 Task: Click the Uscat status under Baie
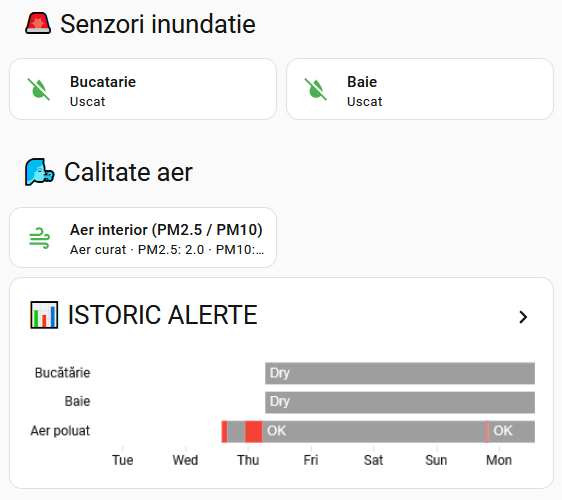coord(365,102)
